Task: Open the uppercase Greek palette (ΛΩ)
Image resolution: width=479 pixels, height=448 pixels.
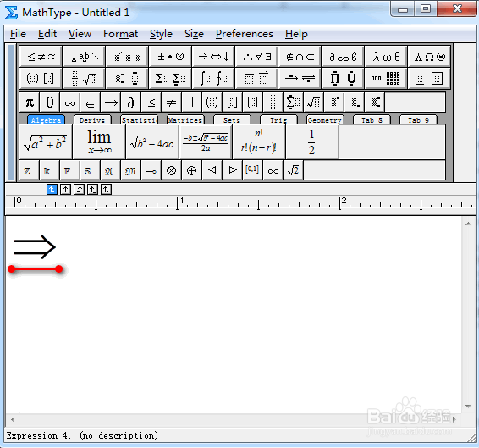Action: tap(429, 57)
